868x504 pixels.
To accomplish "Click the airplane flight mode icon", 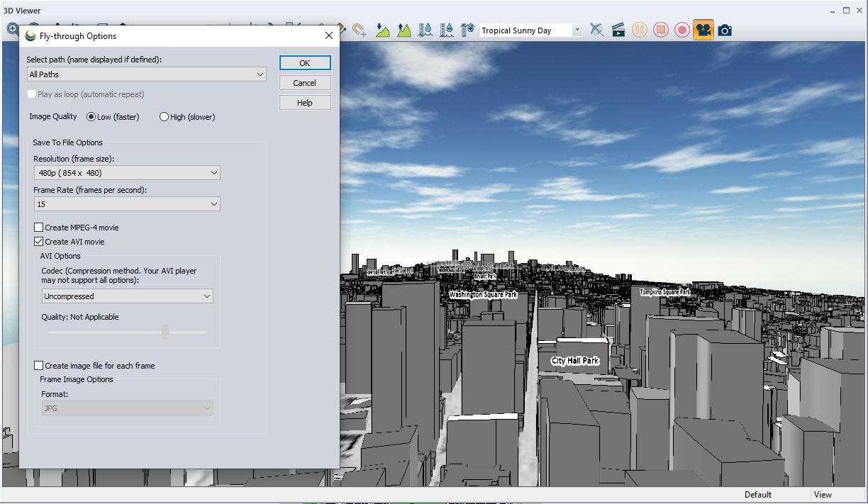I will click(x=597, y=30).
